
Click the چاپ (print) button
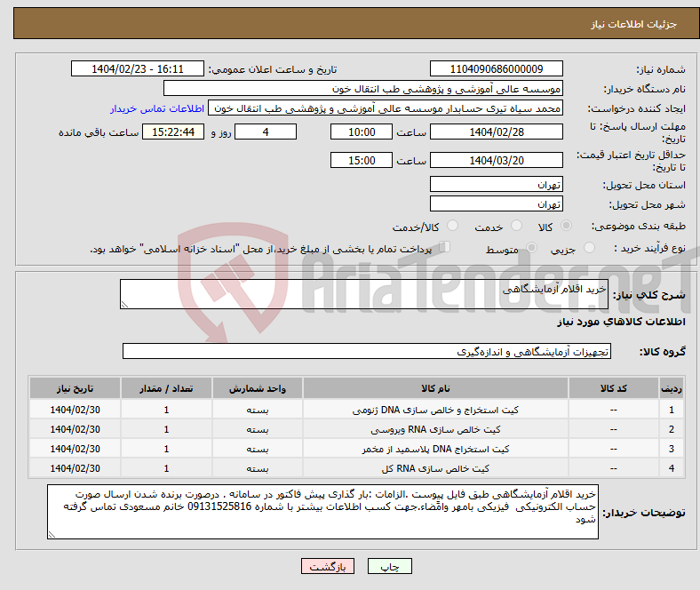tap(389, 566)
